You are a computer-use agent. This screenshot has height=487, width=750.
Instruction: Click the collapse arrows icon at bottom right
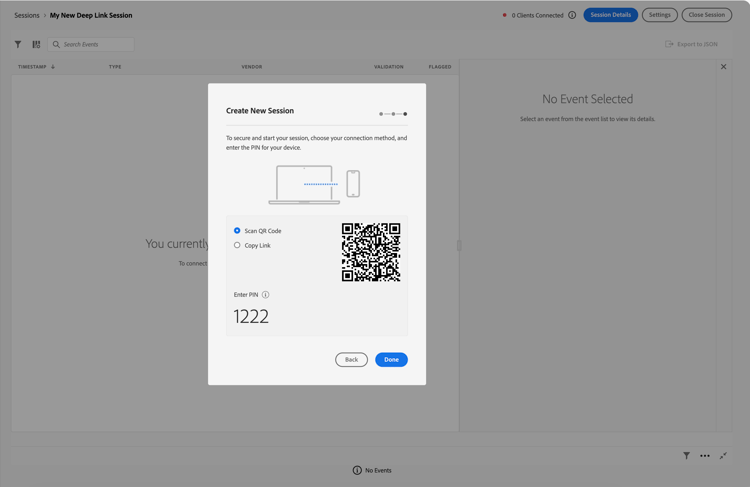[x=723, y=455]
